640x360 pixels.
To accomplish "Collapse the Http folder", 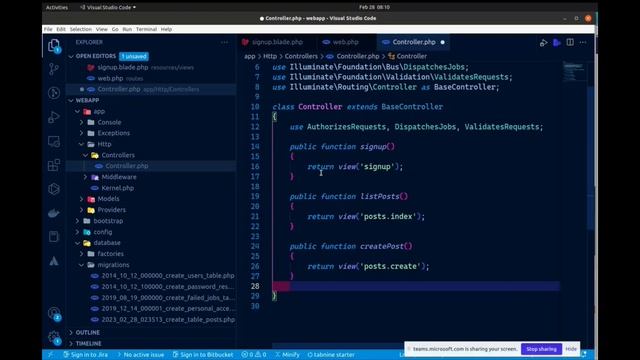I will coord(82,144).
